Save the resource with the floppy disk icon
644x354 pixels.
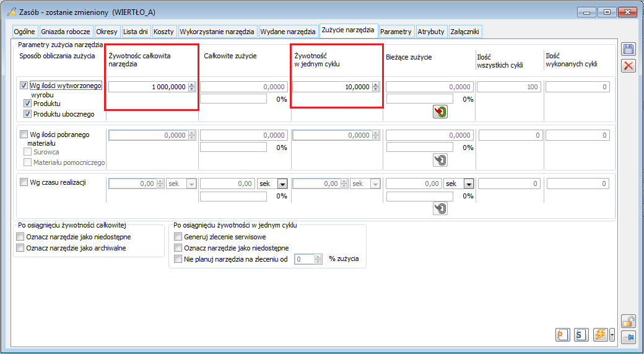pyautogui.click(x=628, y=50)
